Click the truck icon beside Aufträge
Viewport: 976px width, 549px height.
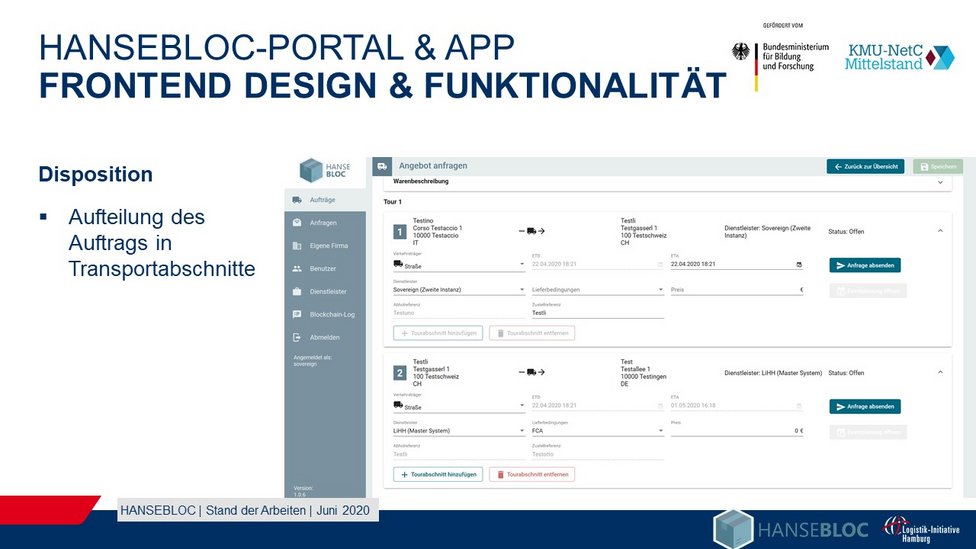tap(297, 200)
